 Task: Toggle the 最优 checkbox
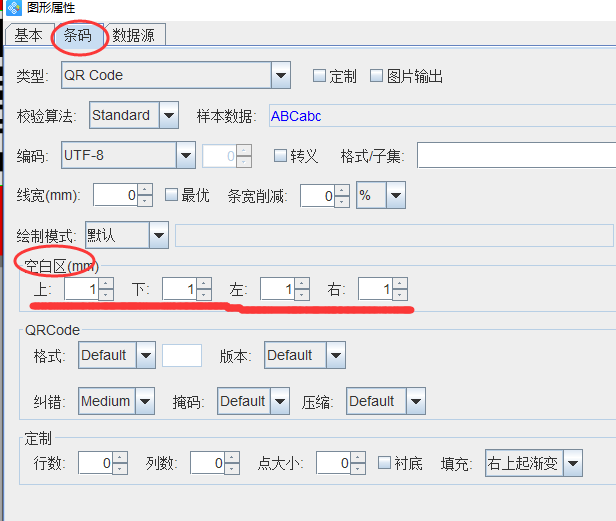pos(171,195)
